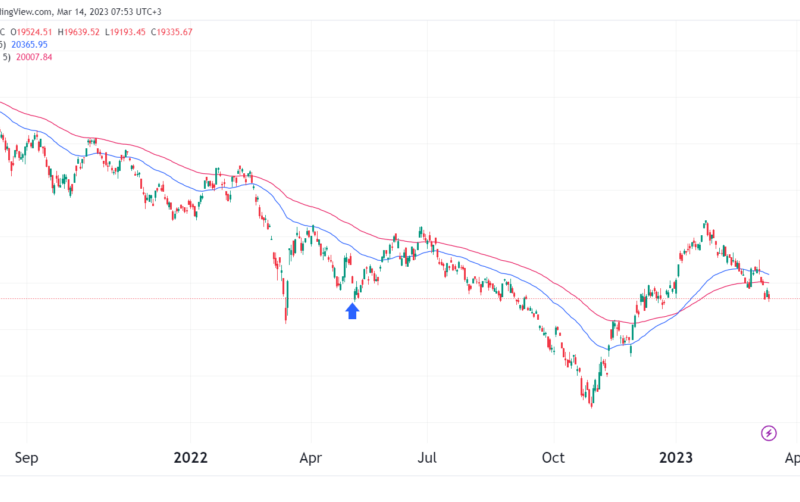Click the blue moving average value 20365.95
Screen dimensions: 800x502
pyautogui.click(x=29, y=44)
